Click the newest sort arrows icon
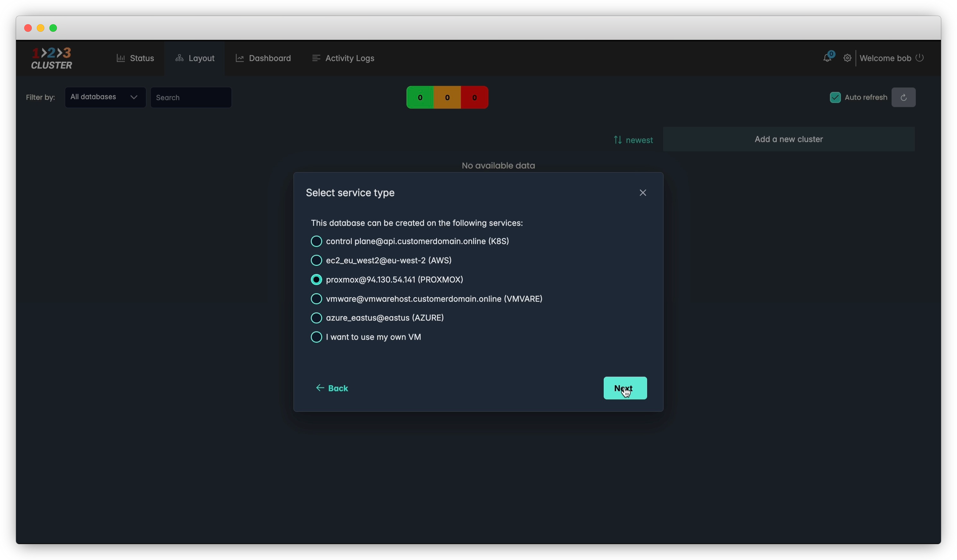957x560 pixels. [618, 140]
